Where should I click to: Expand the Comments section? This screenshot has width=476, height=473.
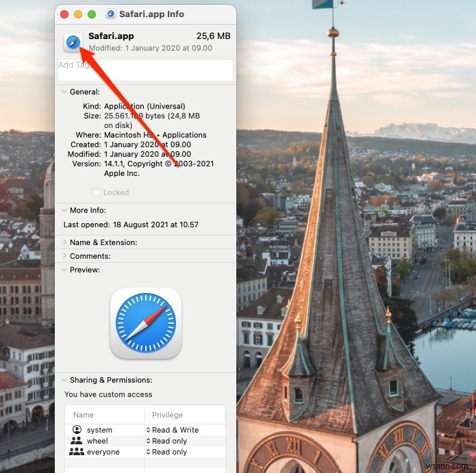click(x=64, y=256)
